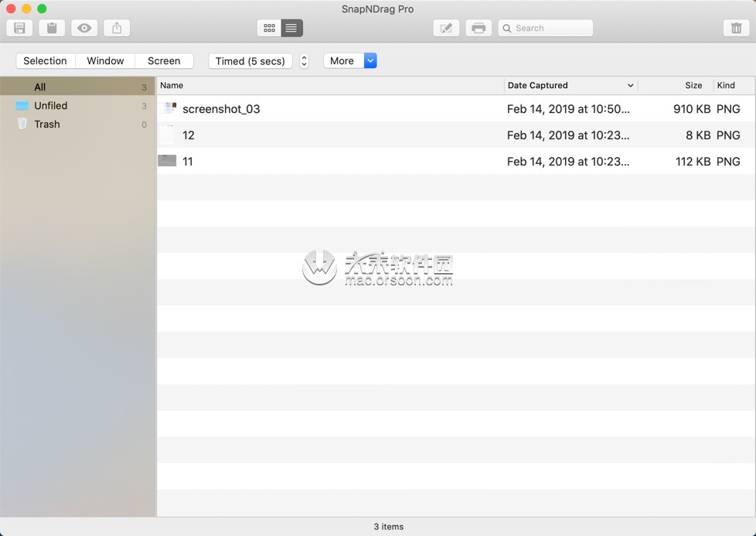Click the clipboard copy icon
The width and height of the screenshot is (756, 536).
coord(51,27)
